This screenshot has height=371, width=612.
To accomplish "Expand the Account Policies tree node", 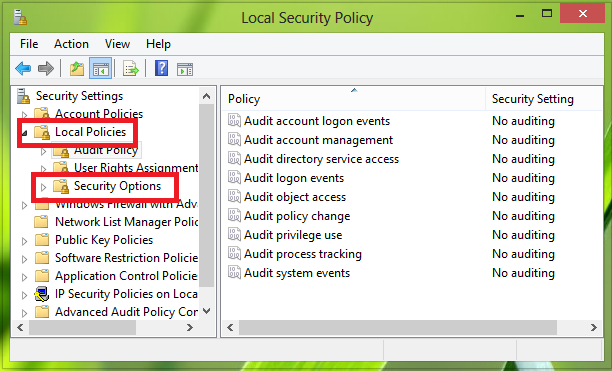I will pos(24,115).
